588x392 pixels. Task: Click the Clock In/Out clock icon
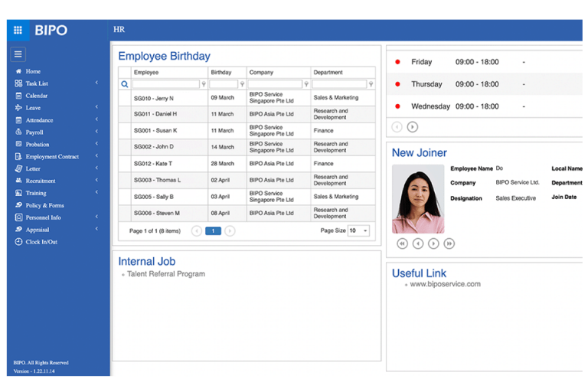[18, 242]
